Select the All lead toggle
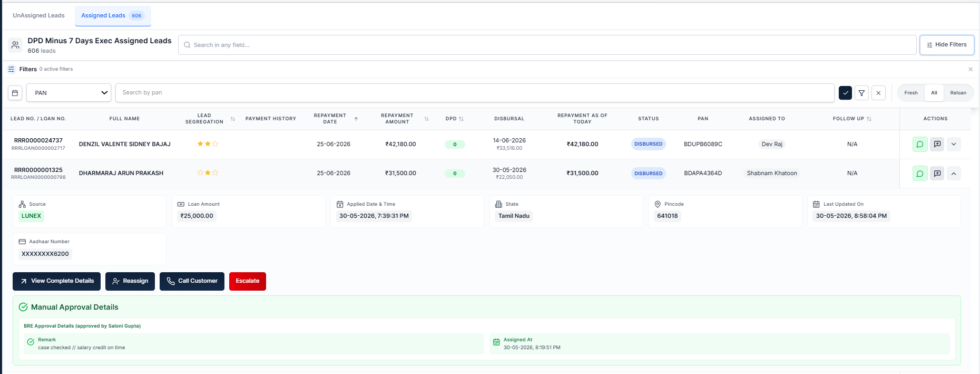The height and width of the screenshot is (374, 980). [934, 93]
